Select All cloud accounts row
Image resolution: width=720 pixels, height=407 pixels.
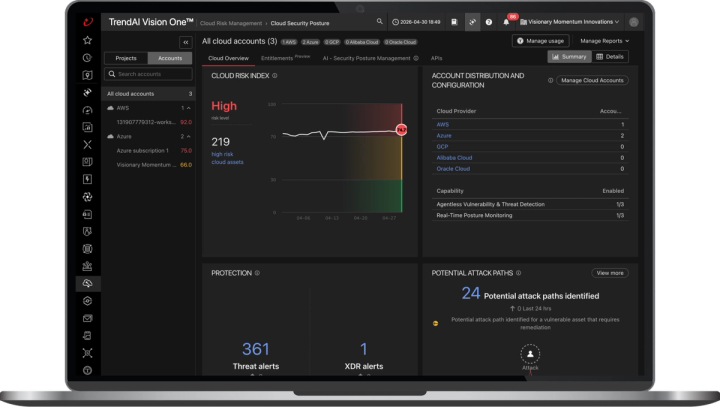148,94
